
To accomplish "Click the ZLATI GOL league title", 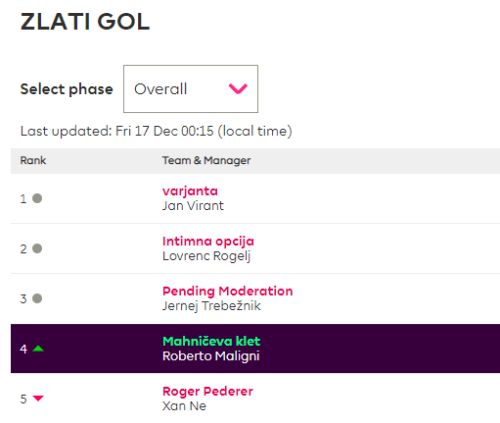I will click(85, 22).
